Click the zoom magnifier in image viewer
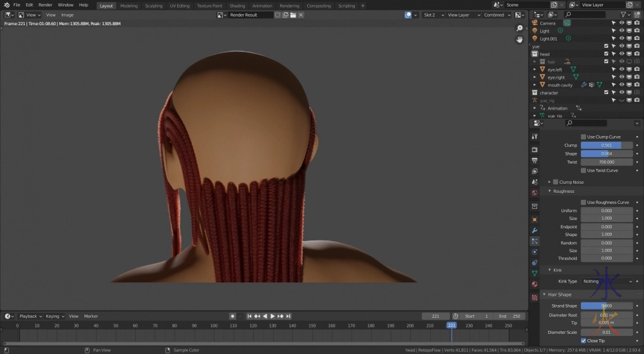The image size is (644, 354). coord(520,28)
